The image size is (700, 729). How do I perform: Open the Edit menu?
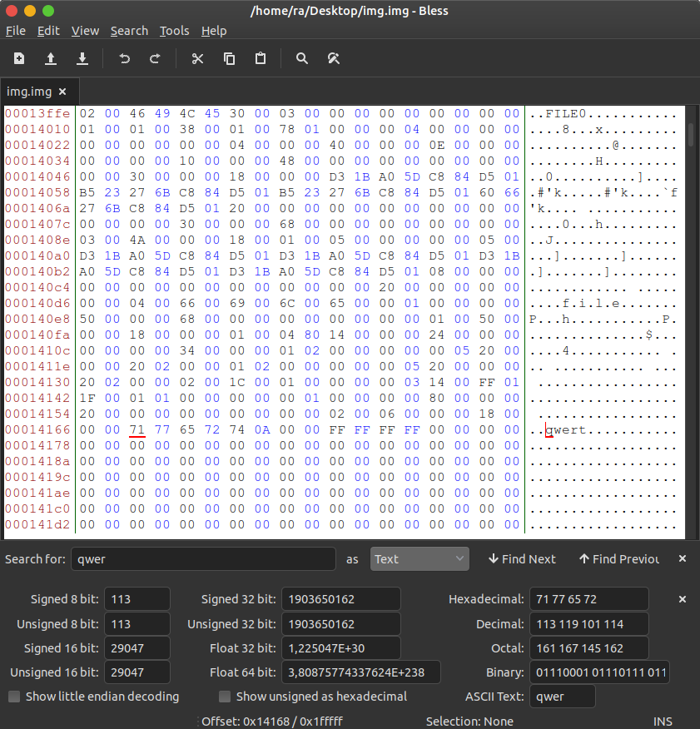(48, 31)
